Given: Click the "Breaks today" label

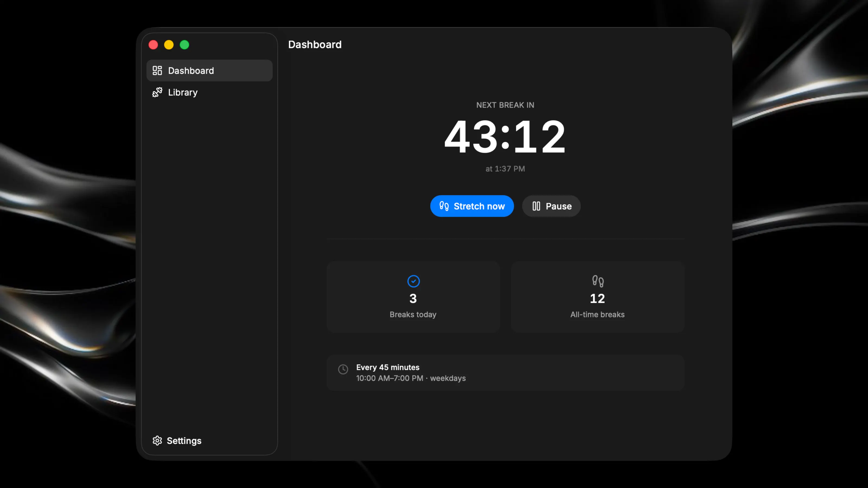Looking at the screenshot, I should click(413, 314).
